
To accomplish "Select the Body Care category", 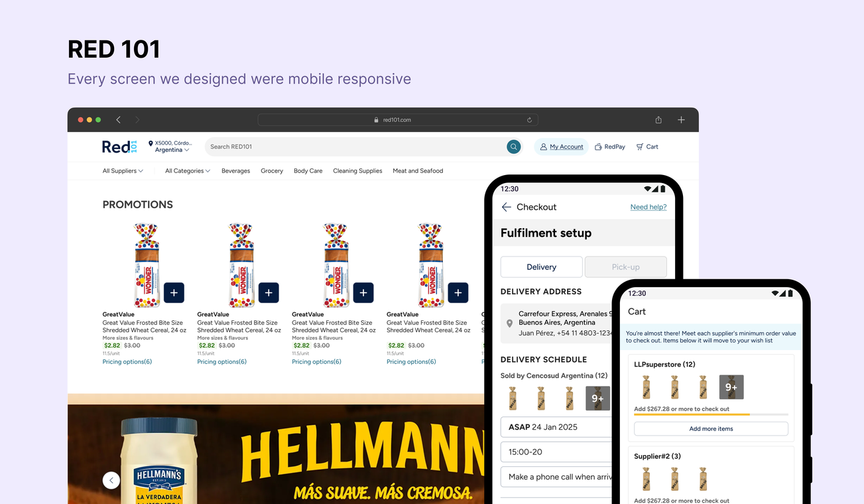I will 308,171.
